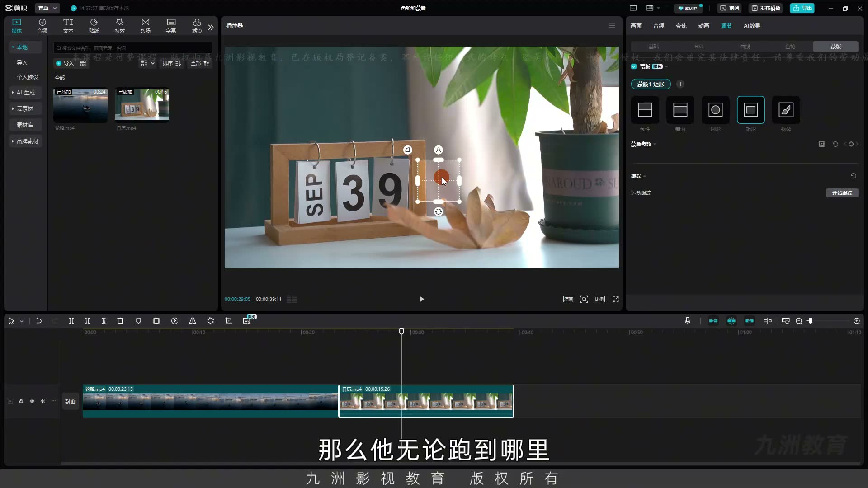Switch to the HSL sub-tab
This screenshot has width=868, height=488.
[x=699, y=47]
